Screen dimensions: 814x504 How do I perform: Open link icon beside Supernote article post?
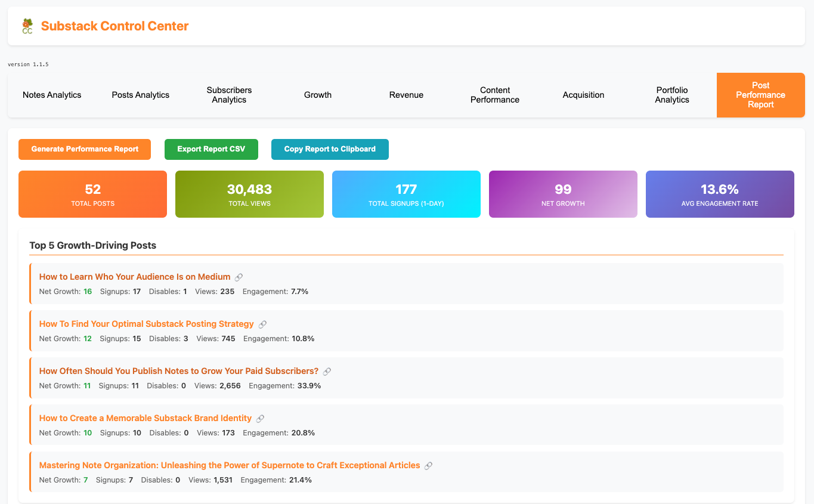pos(428,466)
